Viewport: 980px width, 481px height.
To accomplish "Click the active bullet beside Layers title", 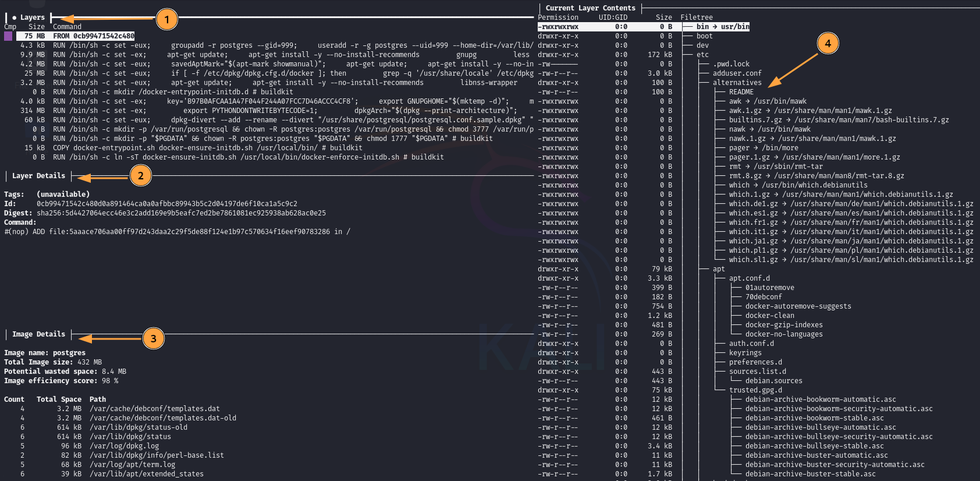I will click(15, 17).
